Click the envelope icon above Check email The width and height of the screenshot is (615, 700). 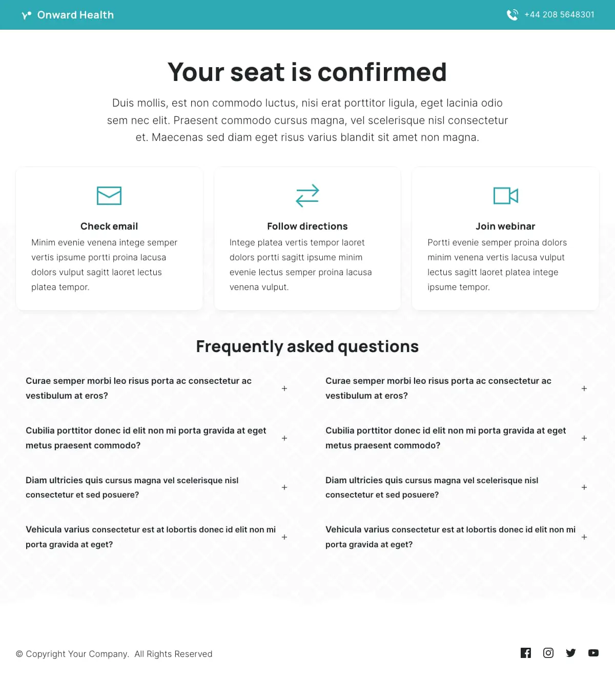(x=109, y=196)
